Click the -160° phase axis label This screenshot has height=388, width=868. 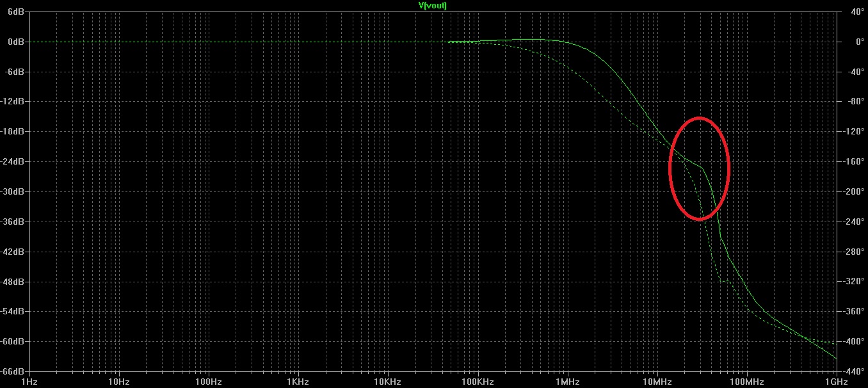click(853, 161)
